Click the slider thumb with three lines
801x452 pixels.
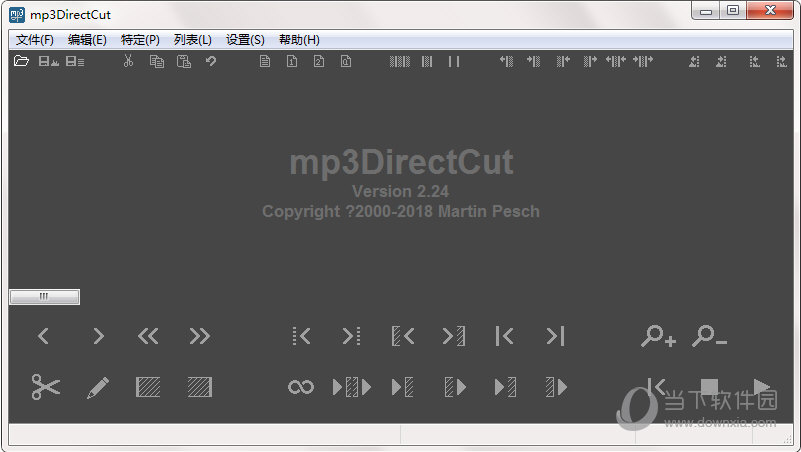click(44, 297)
